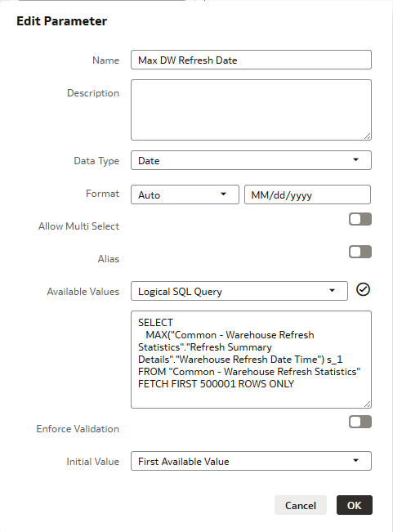Screen dimensions: 393x532
Task: Click the MM/dd/yyyy format text field
Action: [x=307, y=194]
